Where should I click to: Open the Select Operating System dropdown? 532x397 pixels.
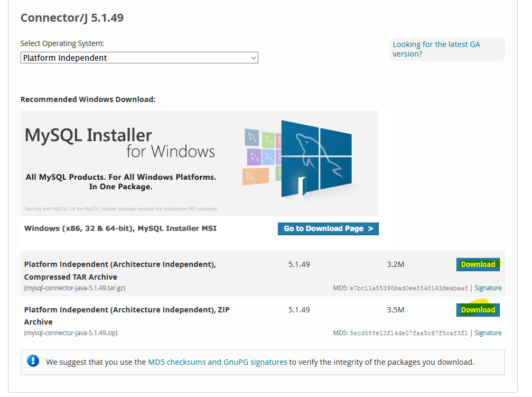(139, 58)
